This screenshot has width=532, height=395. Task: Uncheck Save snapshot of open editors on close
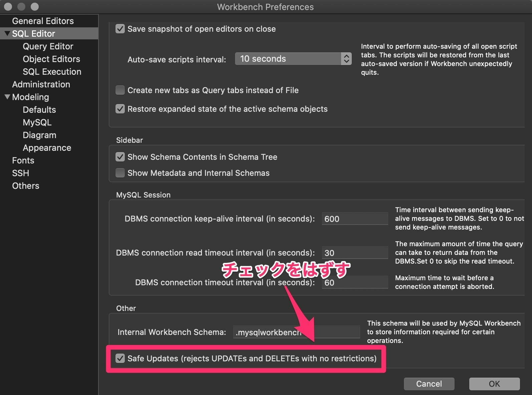pos(120,29)
